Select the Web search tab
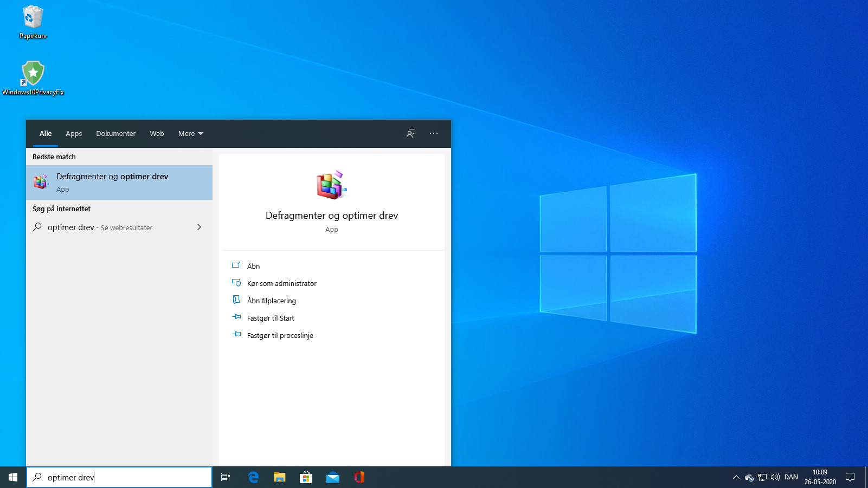 point(157,134)
